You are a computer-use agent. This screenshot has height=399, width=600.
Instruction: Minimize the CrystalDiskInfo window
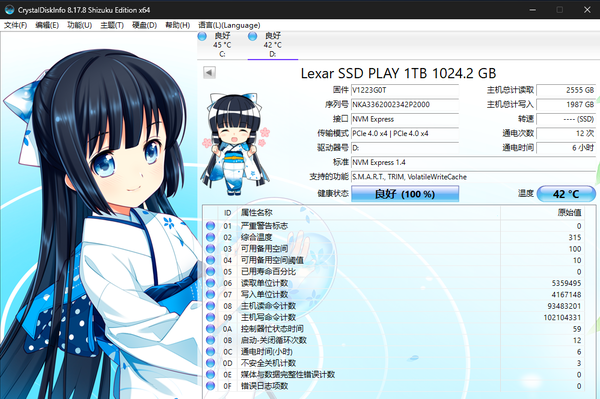[x=532, y=10]
